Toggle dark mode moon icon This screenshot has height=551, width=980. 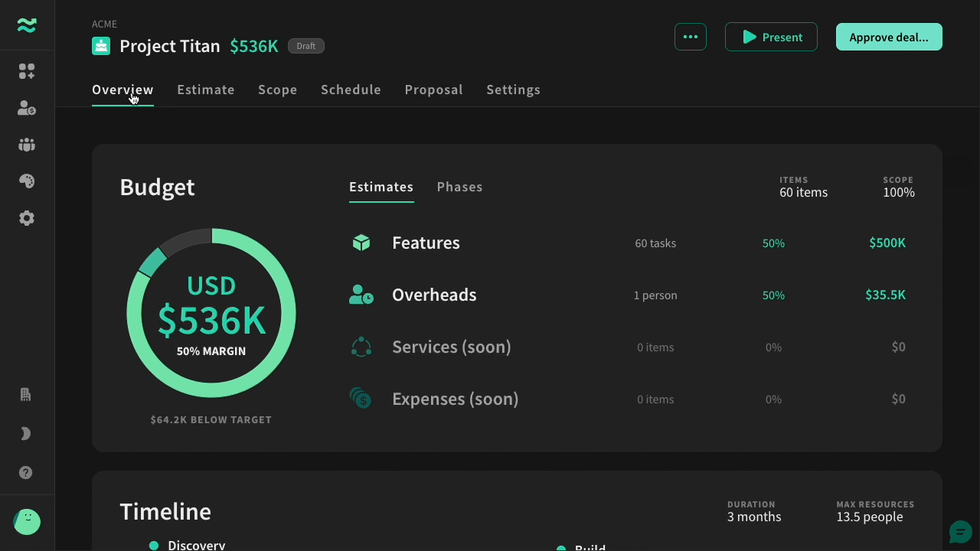tap(25, 434)
